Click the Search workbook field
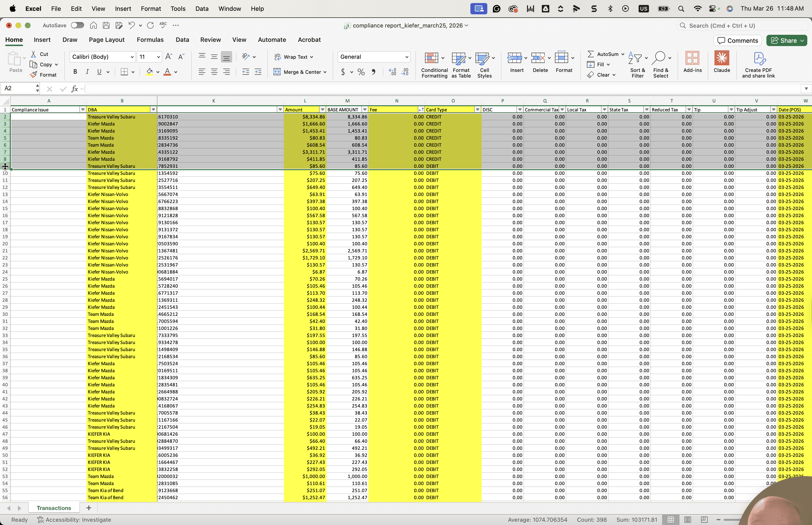 742,26
